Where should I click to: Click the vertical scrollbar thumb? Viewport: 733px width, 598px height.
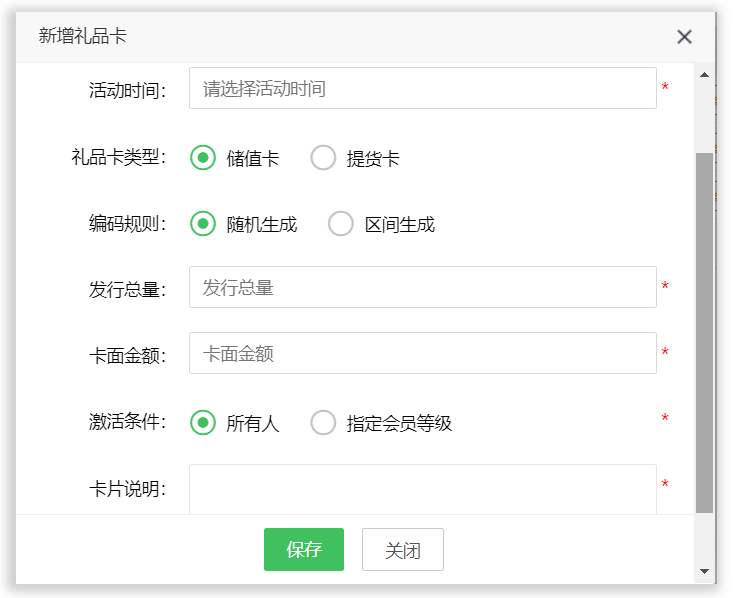(704, 330)
